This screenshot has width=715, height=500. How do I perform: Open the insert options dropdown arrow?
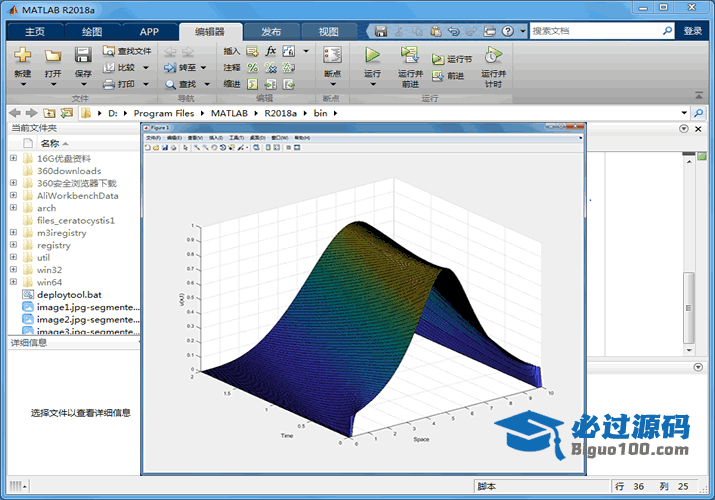click(x=306, y=51)
